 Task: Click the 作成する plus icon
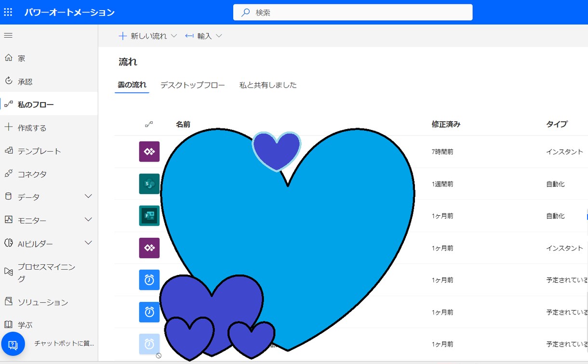pos(8,127)
